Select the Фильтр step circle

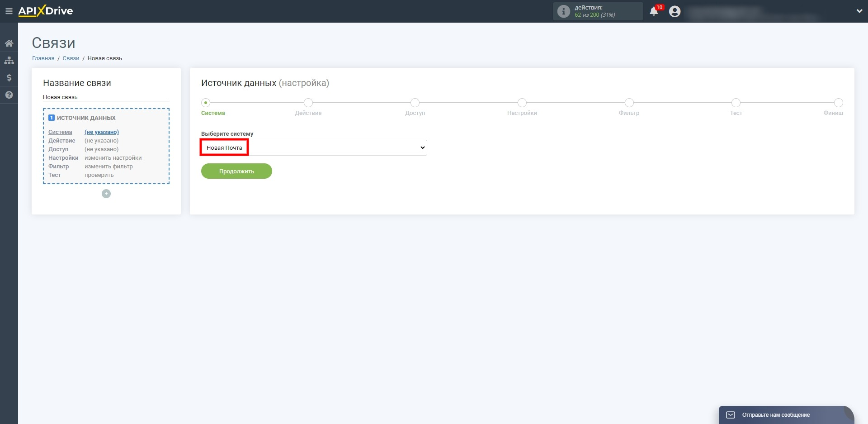[629, 103]
